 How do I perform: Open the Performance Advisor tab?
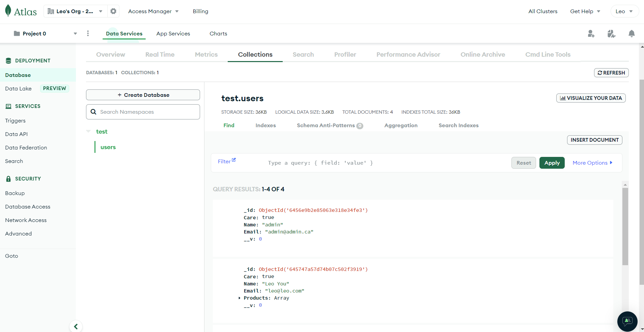pyautogui.click(x=408, y=54)
